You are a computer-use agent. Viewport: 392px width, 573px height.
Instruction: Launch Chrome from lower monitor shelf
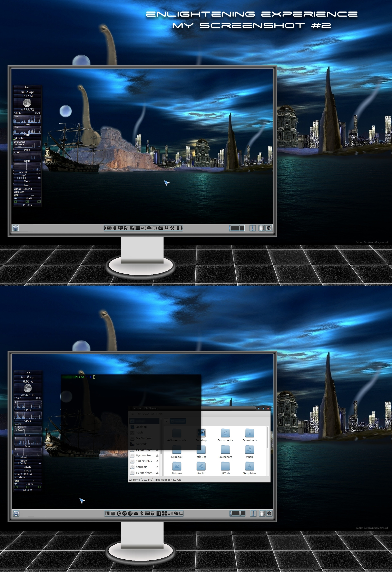point(124,513)
